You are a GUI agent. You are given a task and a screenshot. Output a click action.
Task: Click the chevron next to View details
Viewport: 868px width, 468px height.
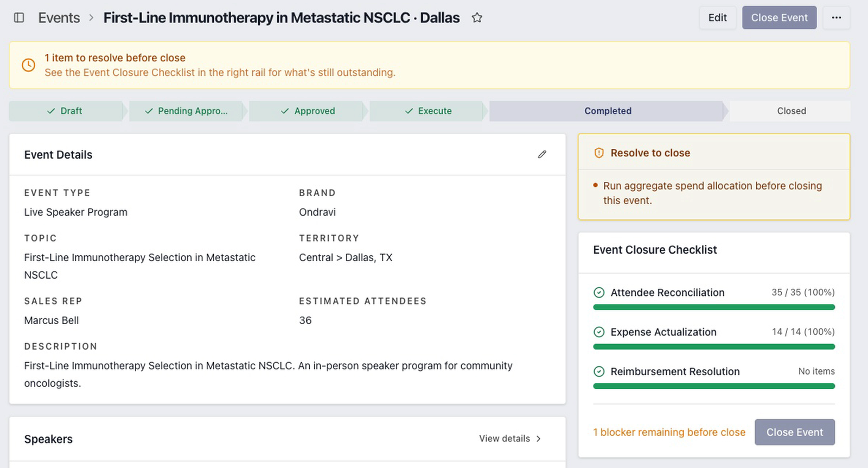point(539,439)
